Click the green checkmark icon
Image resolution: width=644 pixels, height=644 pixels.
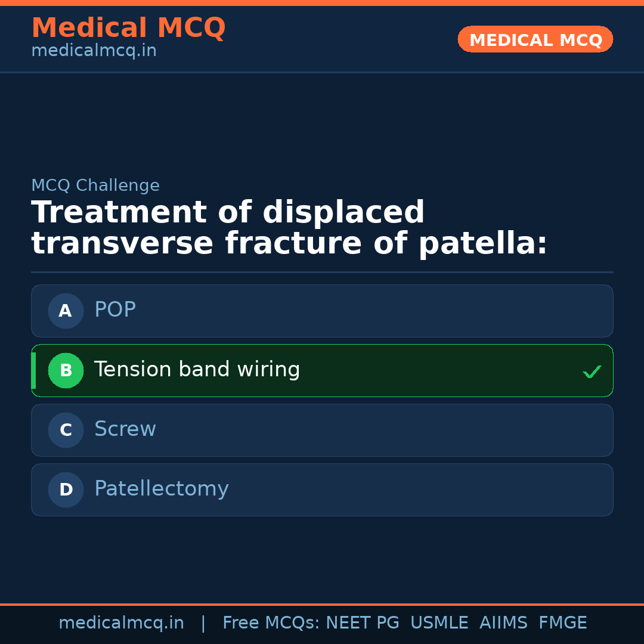(592, 371)
